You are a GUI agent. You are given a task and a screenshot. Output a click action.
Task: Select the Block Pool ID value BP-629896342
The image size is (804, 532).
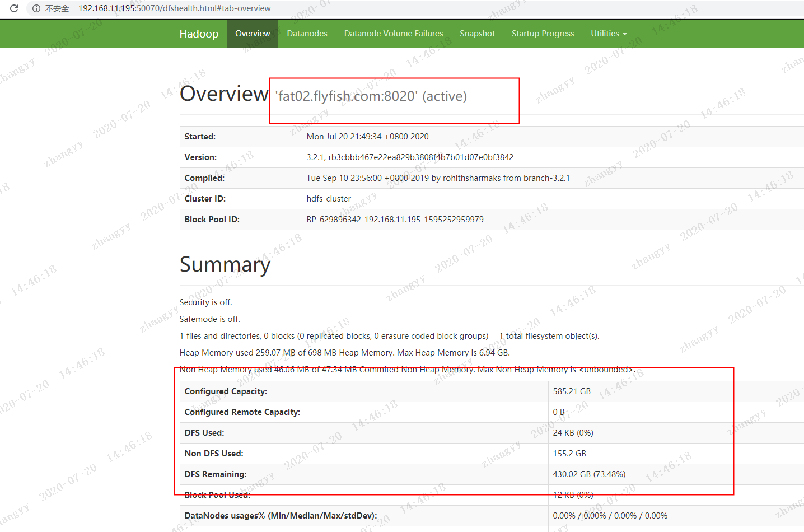(395, 220)
